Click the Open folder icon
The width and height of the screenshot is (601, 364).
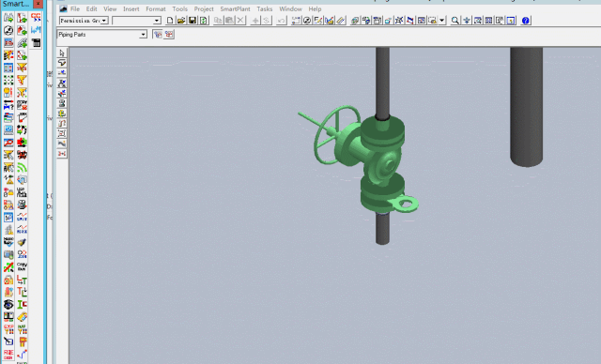click(x=181, y=21)
